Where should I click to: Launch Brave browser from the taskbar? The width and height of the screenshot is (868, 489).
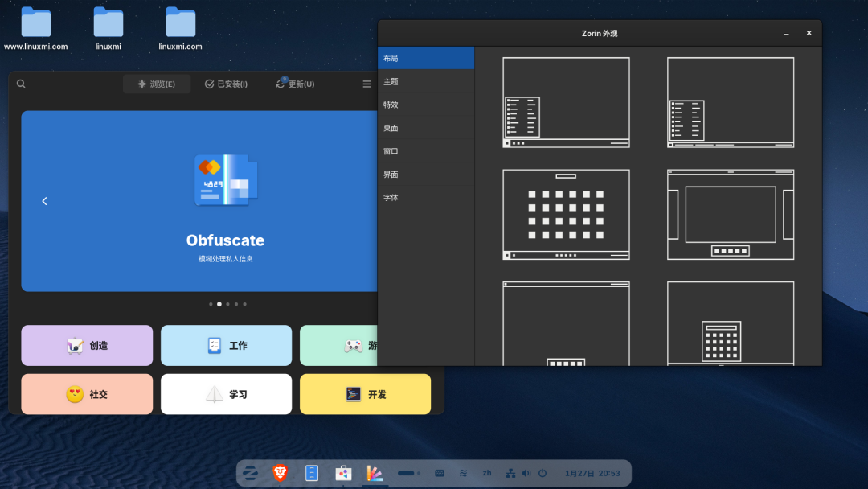pyautogui.click(x=280, y=473)
